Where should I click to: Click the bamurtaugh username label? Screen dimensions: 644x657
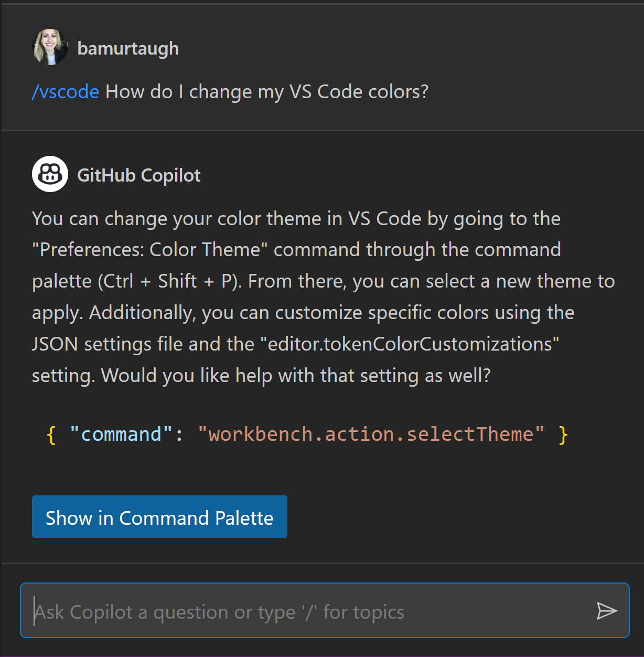tap(128, 48)
